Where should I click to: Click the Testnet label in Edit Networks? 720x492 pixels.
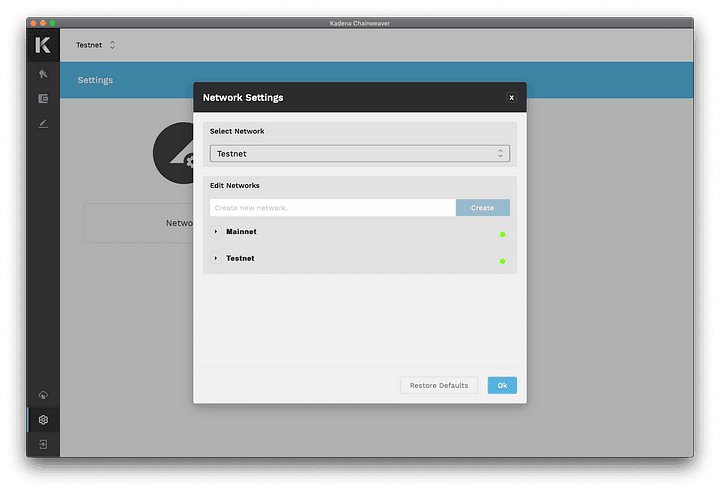pyautogui.click(x=240, y=258)
